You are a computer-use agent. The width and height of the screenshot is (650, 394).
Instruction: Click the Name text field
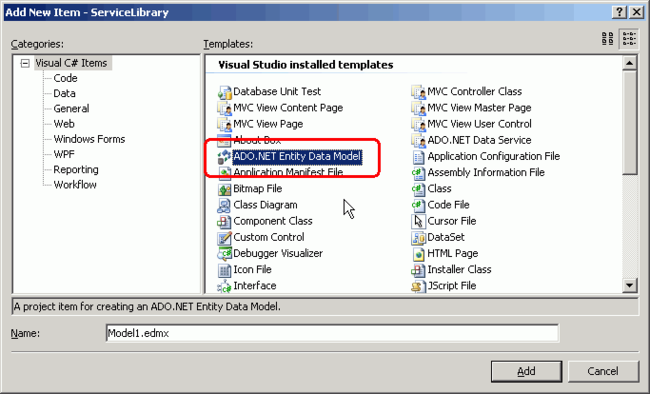tap(332, 333)
